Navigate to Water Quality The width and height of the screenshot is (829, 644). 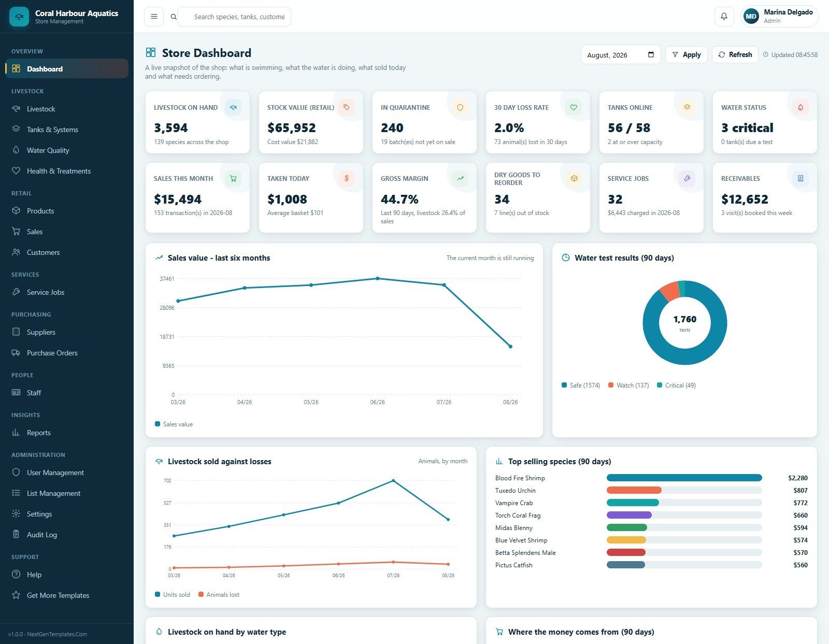click(x=67, y=150)
